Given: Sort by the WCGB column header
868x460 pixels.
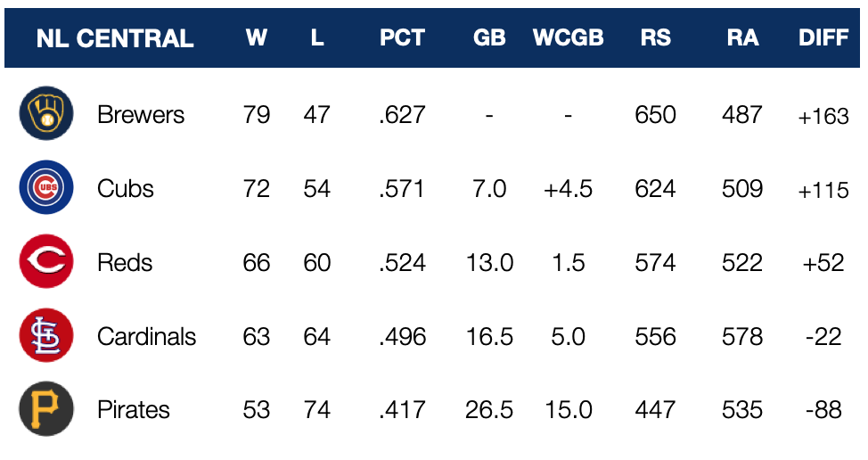Looking at the screenshot, I should (568, 38).
